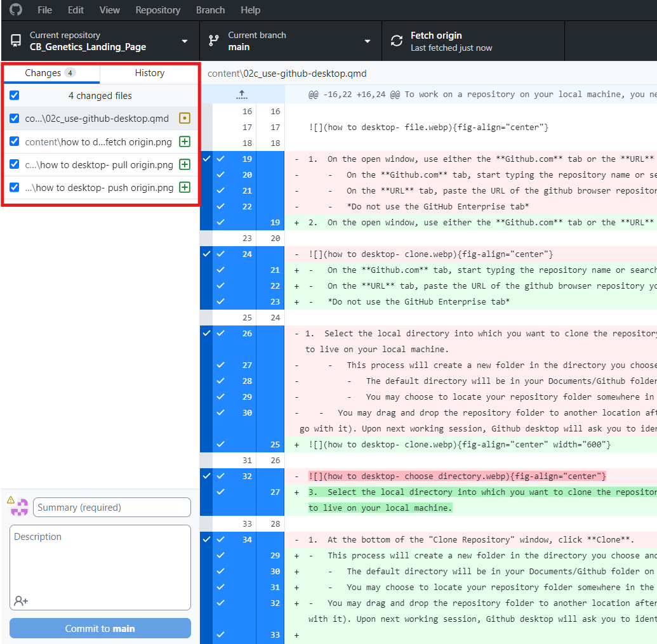Image resolution: width=657 pixels, height=644 pixels.
Task: Click the commit author avatar
Action: 19,508
